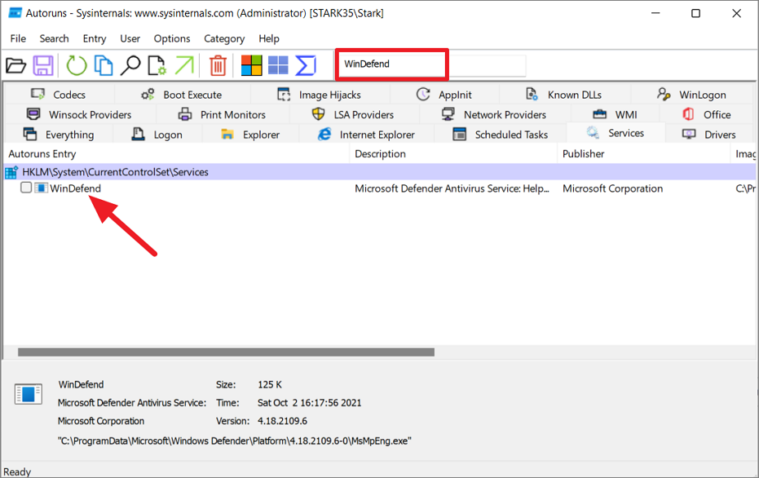The image size is (759, 478).
Task: Switch to the Known DLLs tab
Action: [564, 94]
